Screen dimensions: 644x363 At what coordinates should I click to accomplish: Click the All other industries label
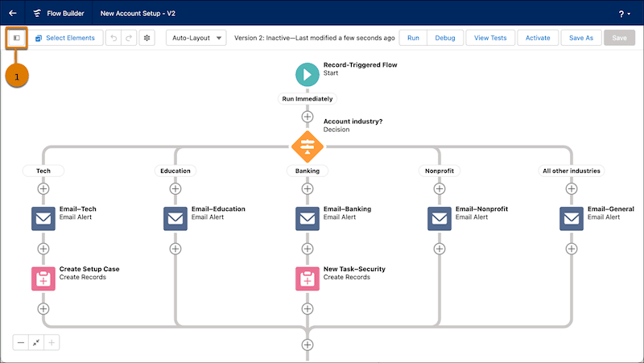(572, 171)
